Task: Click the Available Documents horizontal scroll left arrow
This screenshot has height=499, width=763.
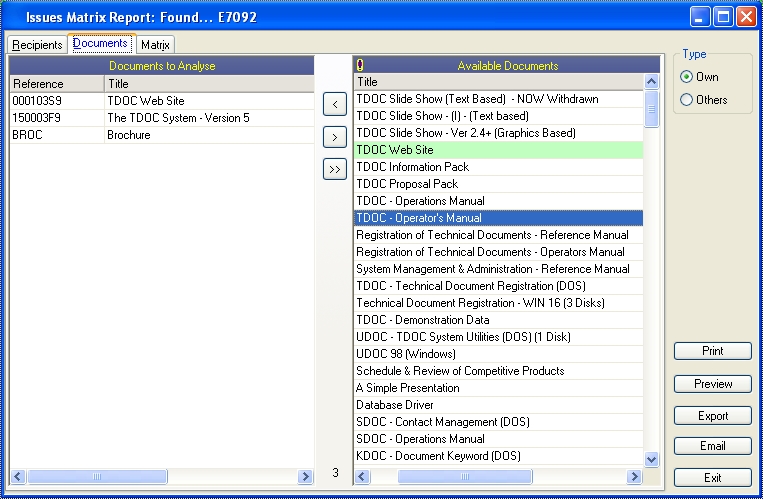Action: [x=362, y=477]
